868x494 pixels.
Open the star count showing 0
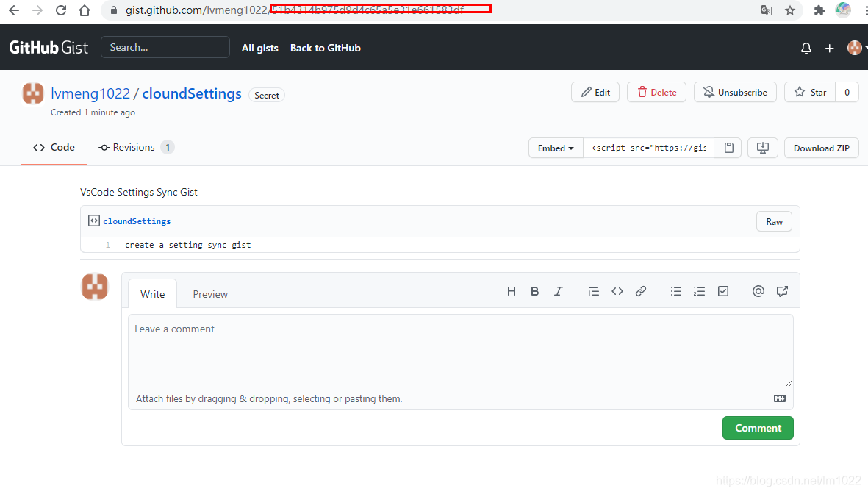click(847, 92)
